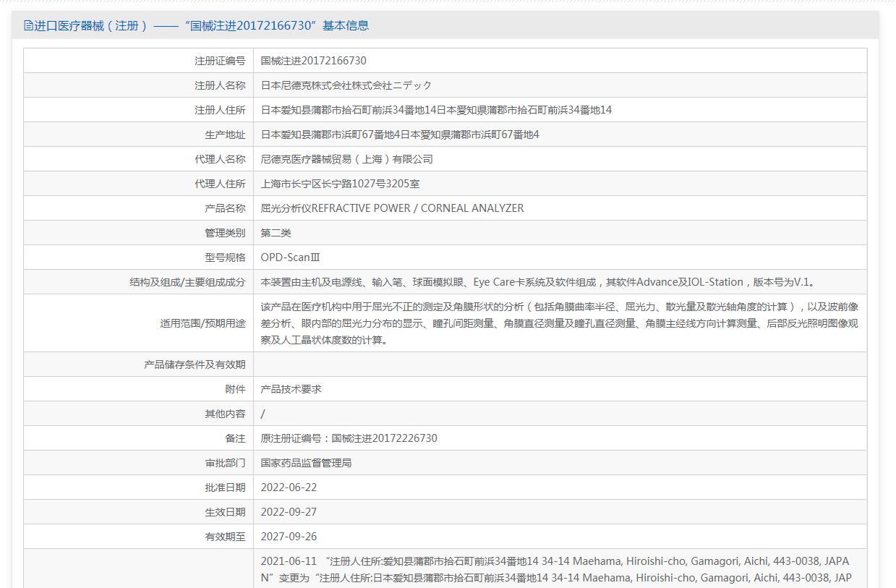Viewport: 896px width, 588px height.
Task: Select the intended use paragraph about 屈光不正的测定
Action: pos(560,323)
